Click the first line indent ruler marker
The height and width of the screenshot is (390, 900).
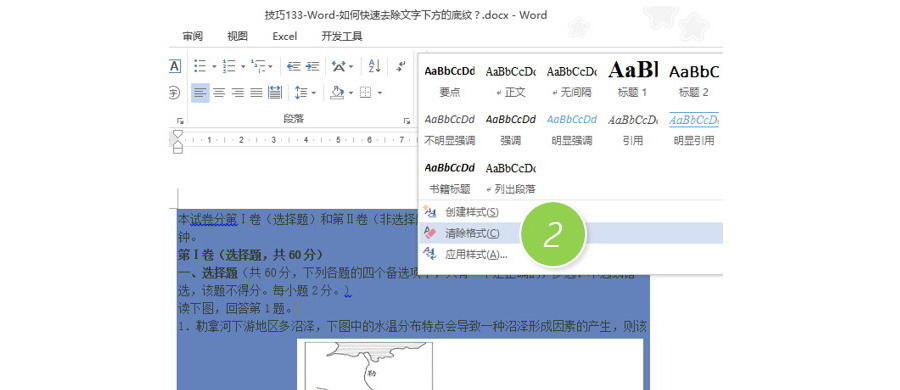point(178,133)
